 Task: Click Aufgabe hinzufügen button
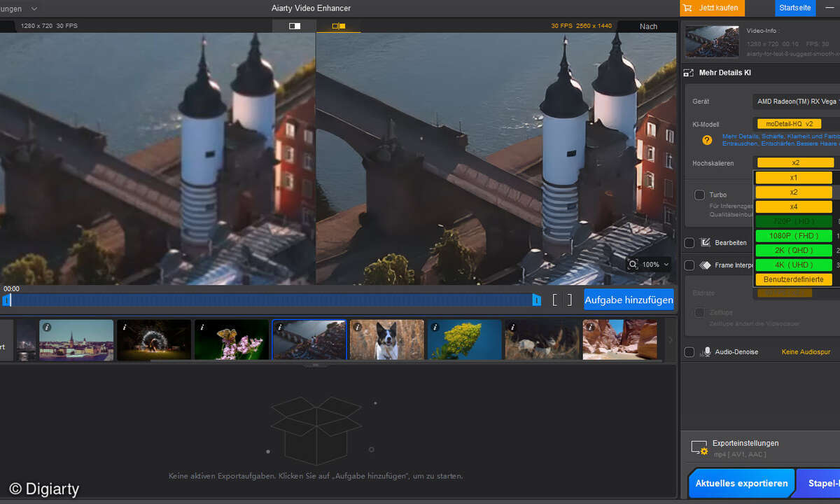point(629,300)
